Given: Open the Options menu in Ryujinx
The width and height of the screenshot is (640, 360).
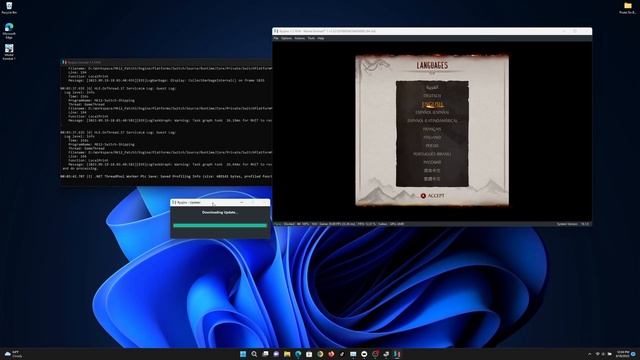Looking at the screenshot, I should [287, 38].
